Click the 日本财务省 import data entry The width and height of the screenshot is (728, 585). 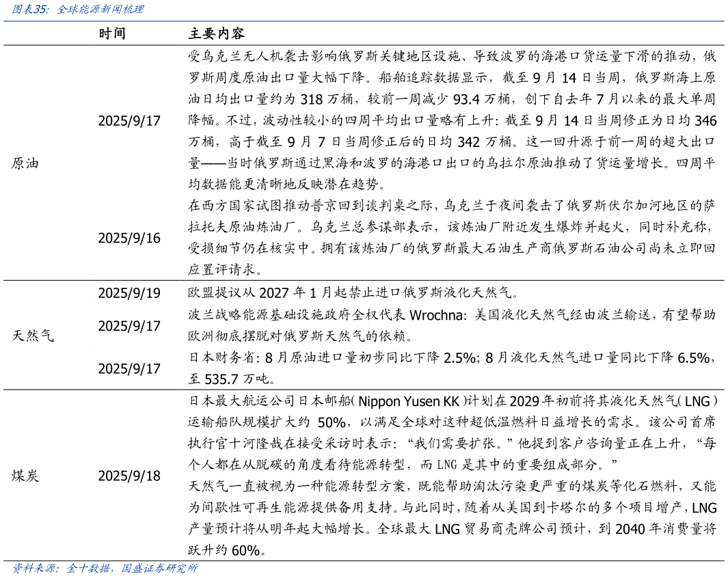tap(410, 367)
